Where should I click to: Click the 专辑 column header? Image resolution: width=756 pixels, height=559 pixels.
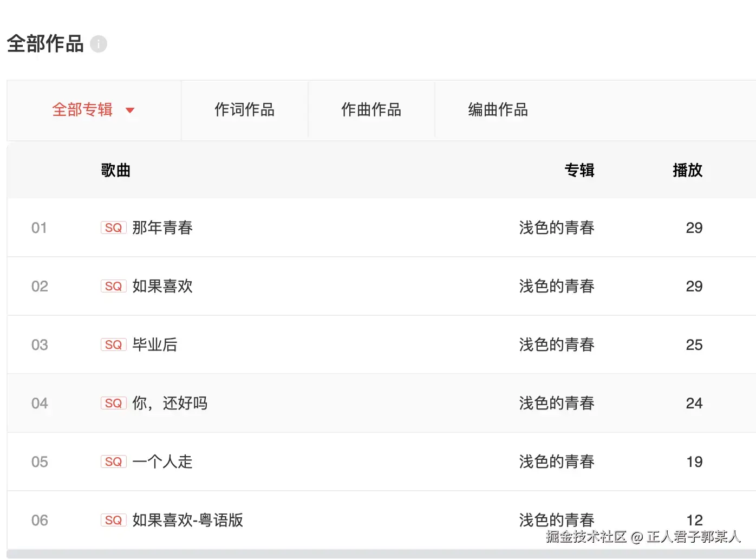tap(579, 171)
